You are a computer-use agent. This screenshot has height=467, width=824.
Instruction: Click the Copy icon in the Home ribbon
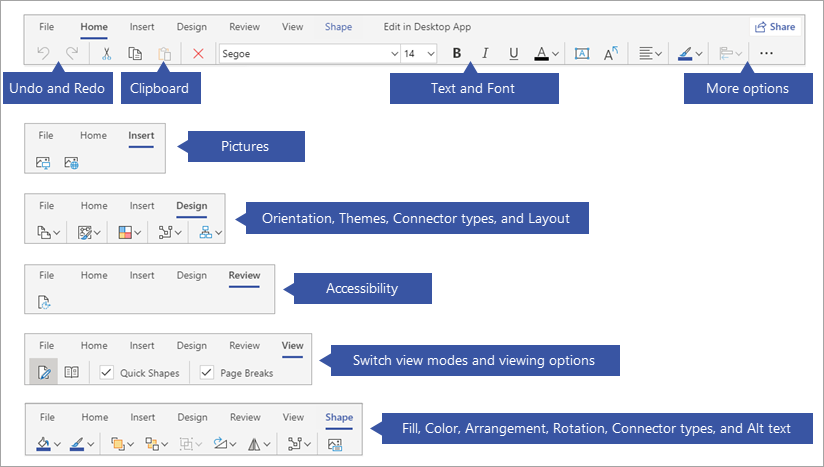click(x=135, y=54)
